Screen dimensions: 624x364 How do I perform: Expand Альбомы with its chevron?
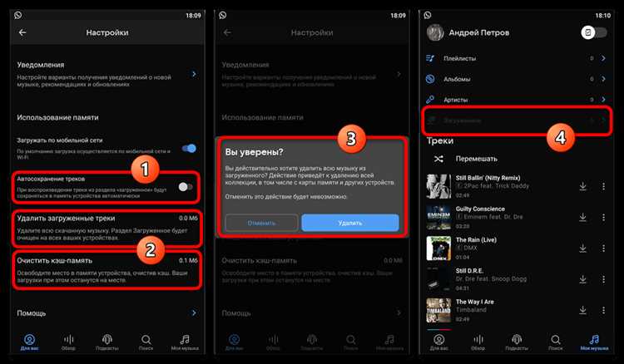click(603, 79)
